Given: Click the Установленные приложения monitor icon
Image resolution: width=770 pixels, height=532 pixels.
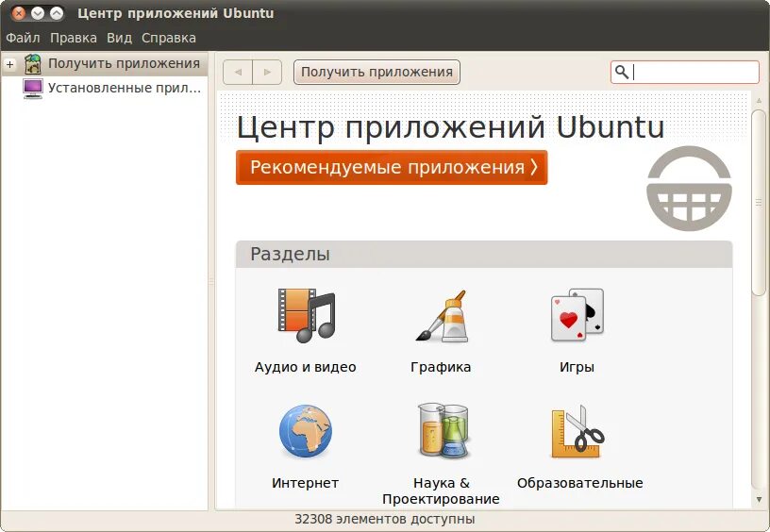Looking at the screenshot, I should coord(33,89).
